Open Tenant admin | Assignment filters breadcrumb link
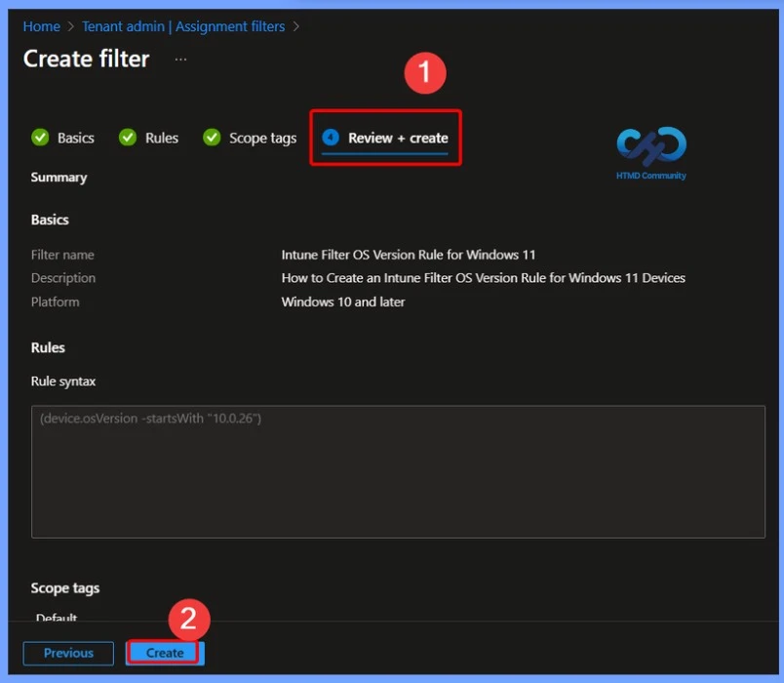This screenshot has height=683, width=784. click(x=181, y=26)
